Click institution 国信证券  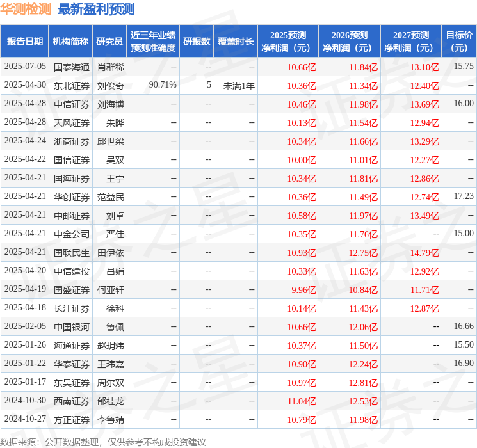(72, 160)
